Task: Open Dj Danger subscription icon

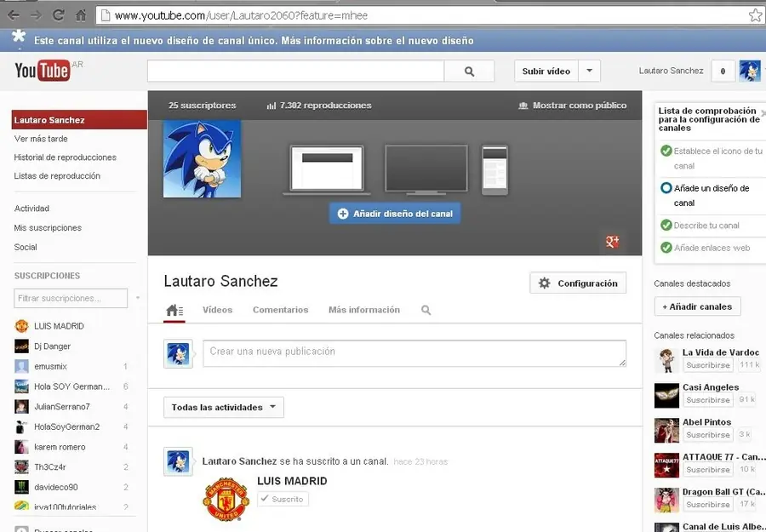Action: point(21,346)
